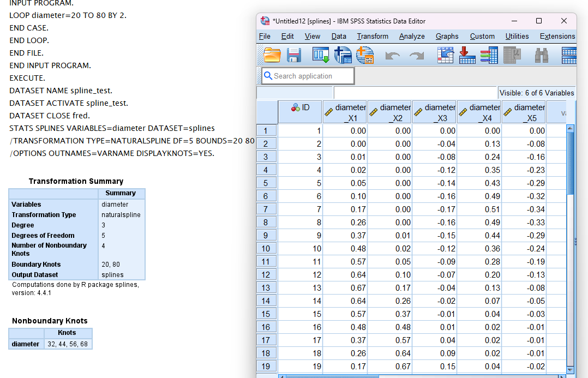
Task: Open the Custom menu
Action: [x=482, y=37]
